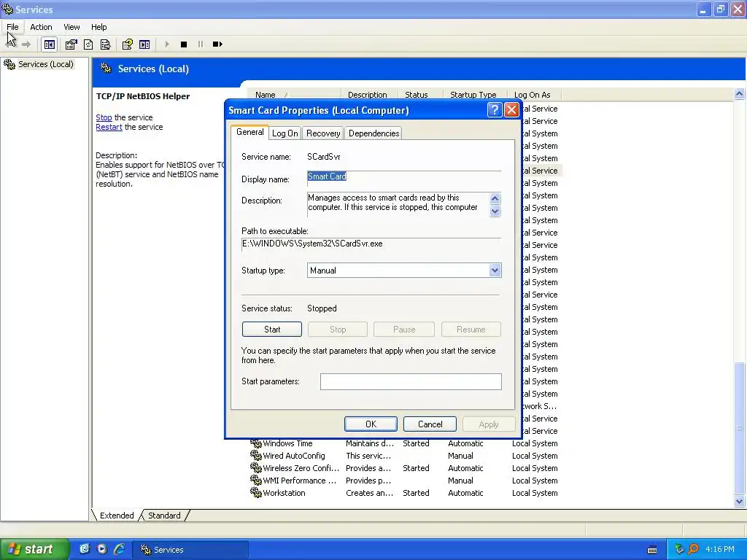Select Services (Local) in the console tree
747x560 pixels.
point(45,64)
